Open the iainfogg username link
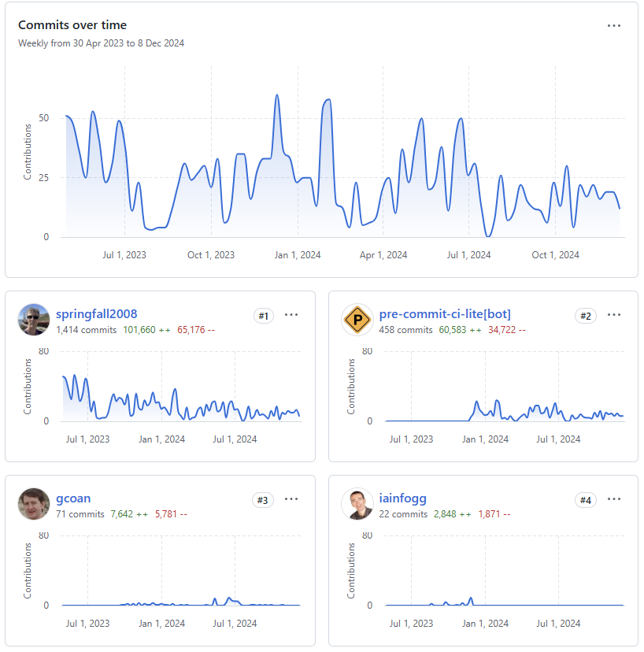 pyautogui.click(x=402, y=498)
